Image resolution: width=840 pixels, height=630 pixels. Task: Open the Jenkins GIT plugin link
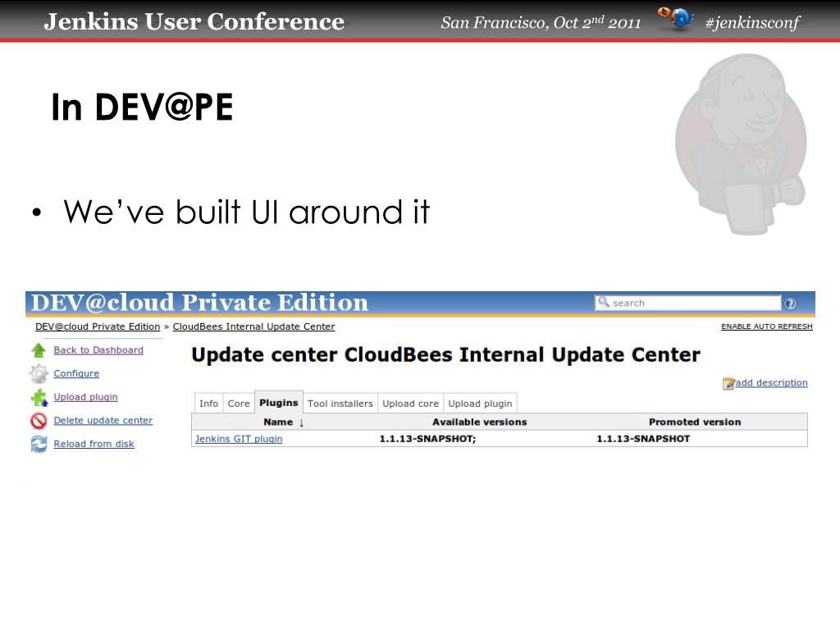click(239, 439)
